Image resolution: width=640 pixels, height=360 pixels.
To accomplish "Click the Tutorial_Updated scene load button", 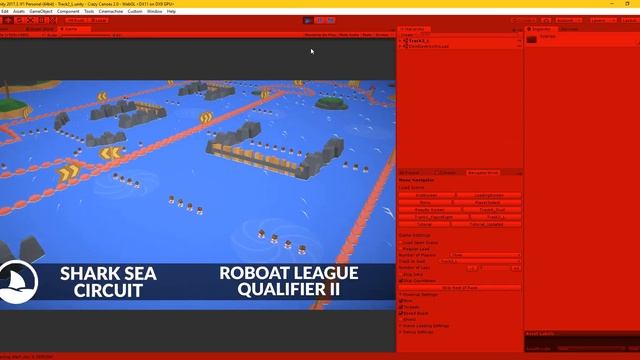I will click(486, 224).
